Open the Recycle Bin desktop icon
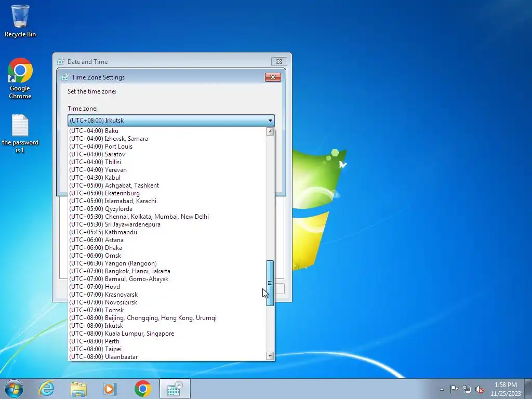Image resolution: width=532 pixels, height=399 pixels. [x=20, y=21]
